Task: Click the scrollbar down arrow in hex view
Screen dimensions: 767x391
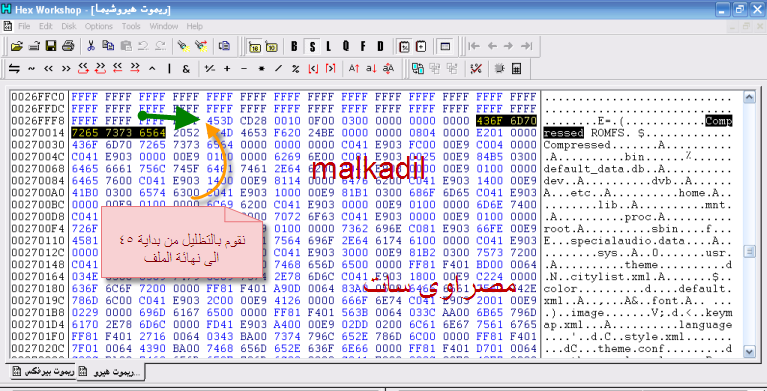Action: (749, 351)
